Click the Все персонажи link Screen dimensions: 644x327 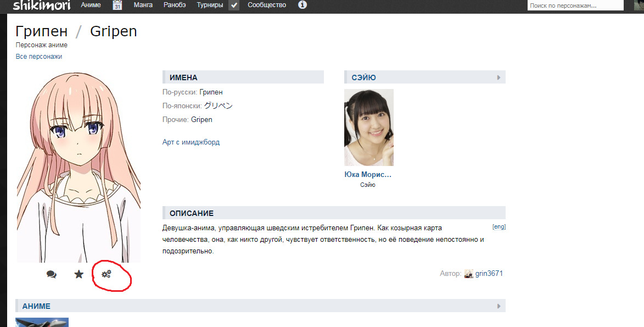pos(39,57)
